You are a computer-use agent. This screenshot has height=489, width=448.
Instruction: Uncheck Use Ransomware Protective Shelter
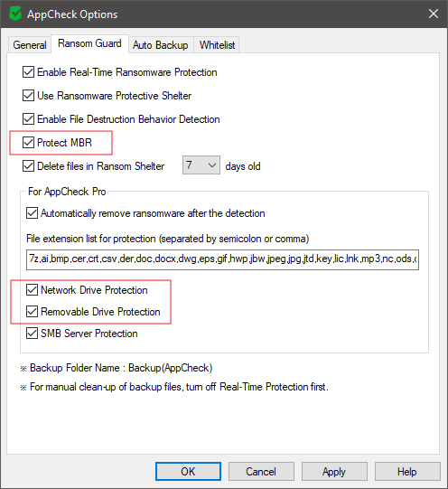(x=28, y=96)
